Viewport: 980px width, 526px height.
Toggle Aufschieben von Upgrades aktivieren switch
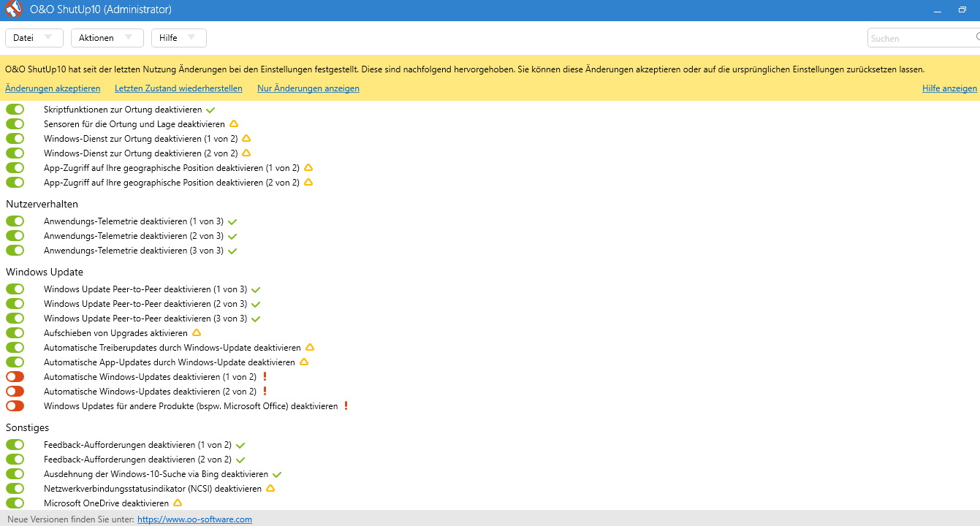[x=15, y=332]
